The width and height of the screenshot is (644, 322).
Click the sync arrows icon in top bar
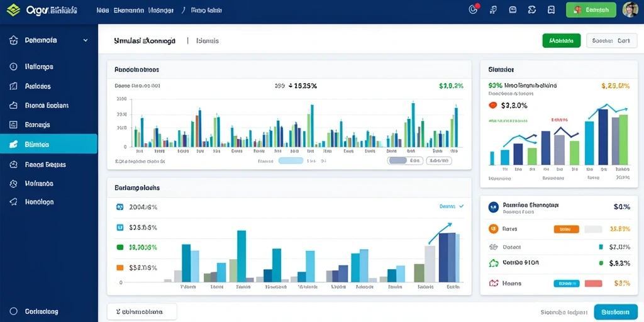tap(532, 10)
